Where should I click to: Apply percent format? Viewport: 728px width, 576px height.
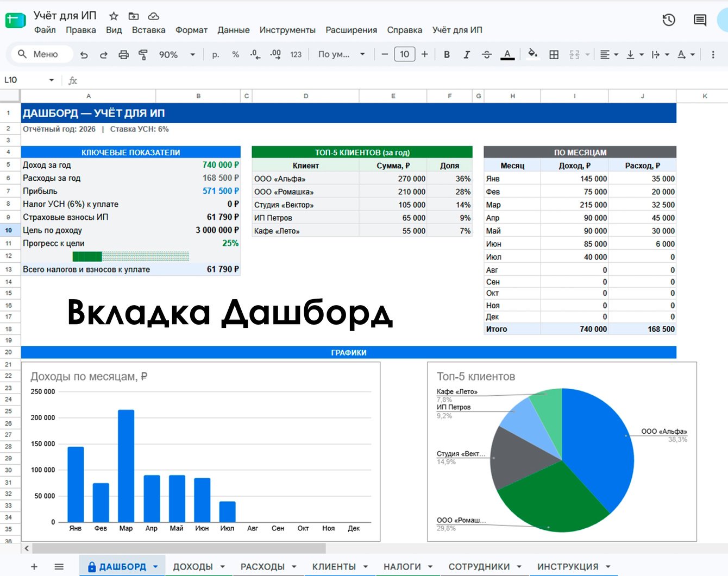235,54
